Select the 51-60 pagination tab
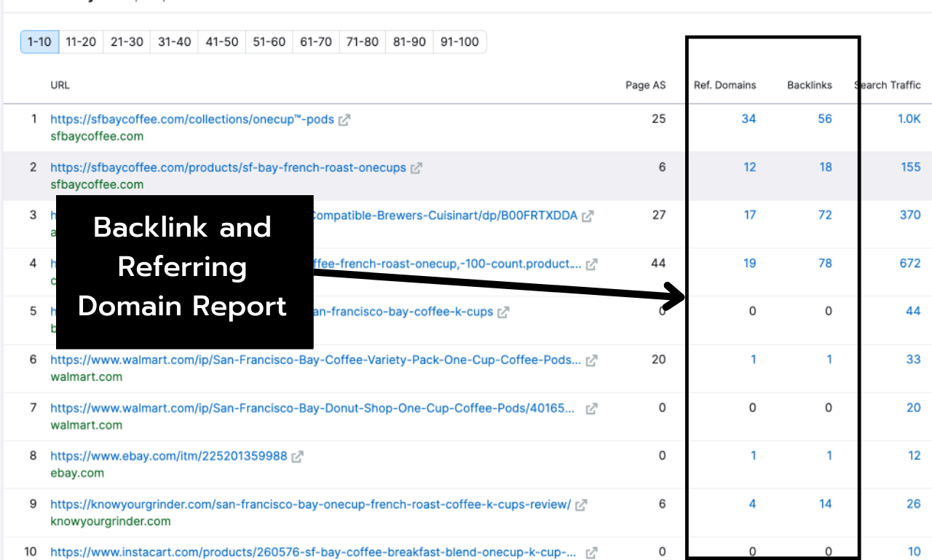The height and width of the screenshot is (560, 932). pos(268,42)
